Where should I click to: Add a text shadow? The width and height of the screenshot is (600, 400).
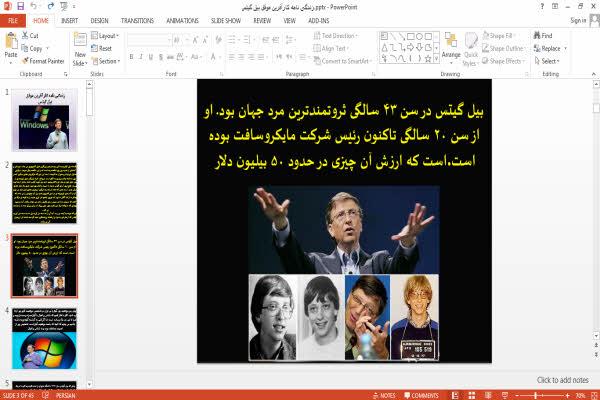[x=161, y=57]
